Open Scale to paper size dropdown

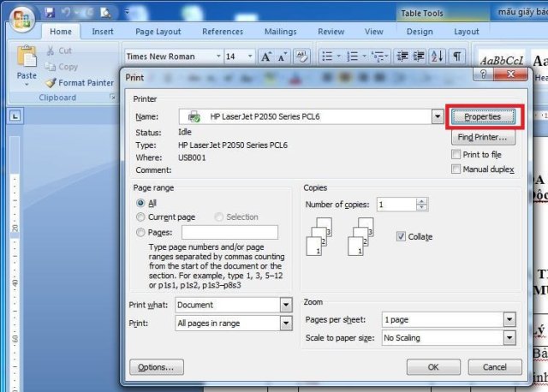pos(509,338)
